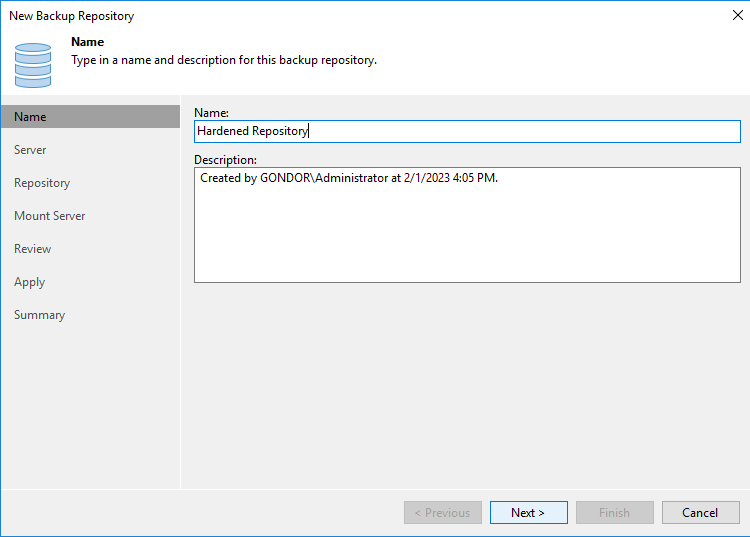Screen dimensions: 750x537
Task: Click the backup repository database icon
Action: coord(33,65)
